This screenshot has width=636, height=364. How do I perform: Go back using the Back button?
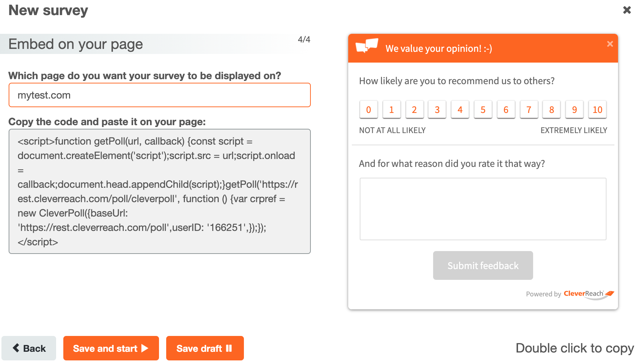(29, 348)
